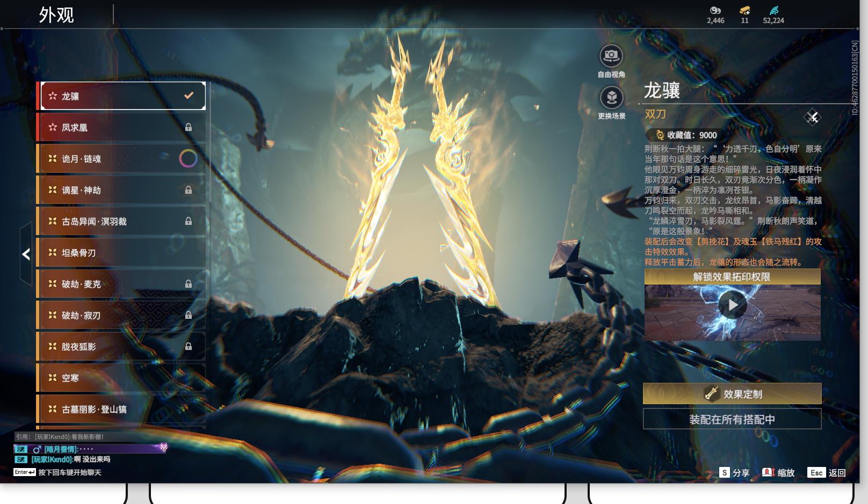Screen dimensions: 868x504
Task: Click the lock icon on 破劫·寂刃
Action: (189, 315)
